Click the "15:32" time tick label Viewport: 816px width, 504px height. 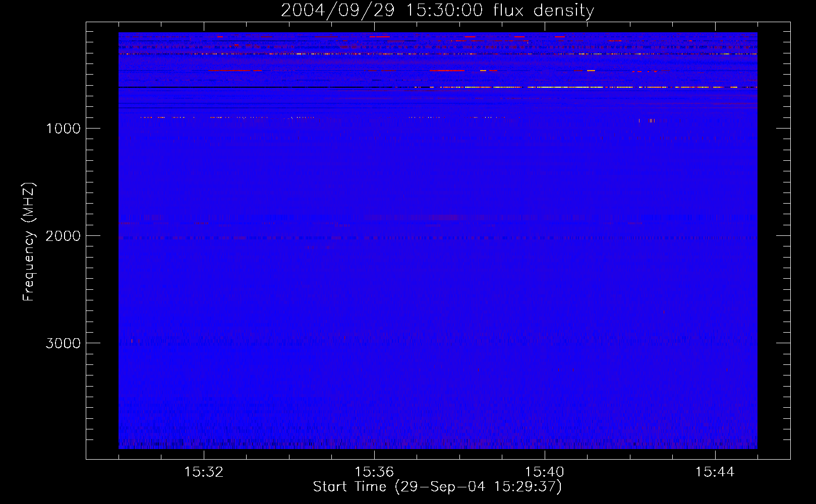click(204, 472)
